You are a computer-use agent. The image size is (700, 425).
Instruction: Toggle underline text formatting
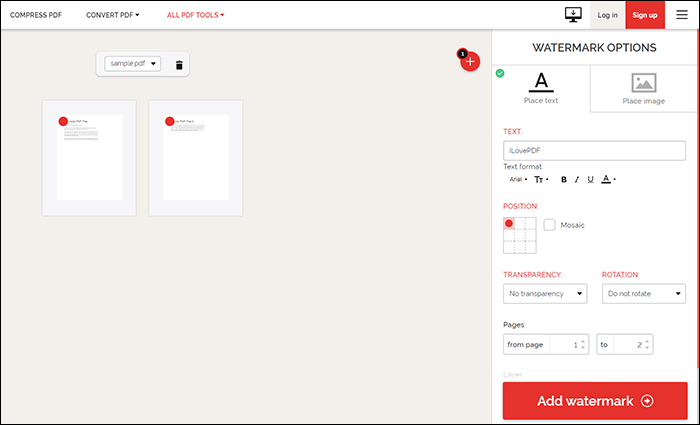pos(591,180)
